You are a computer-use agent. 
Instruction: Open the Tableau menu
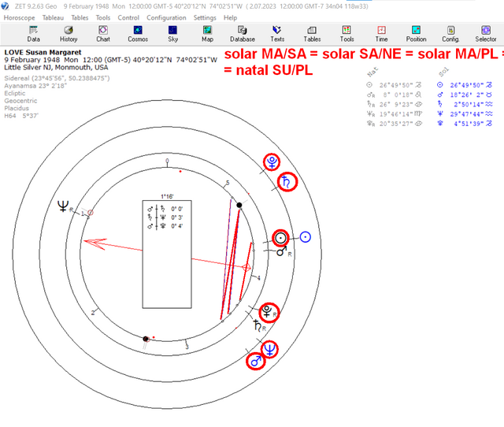click(53, 17)
